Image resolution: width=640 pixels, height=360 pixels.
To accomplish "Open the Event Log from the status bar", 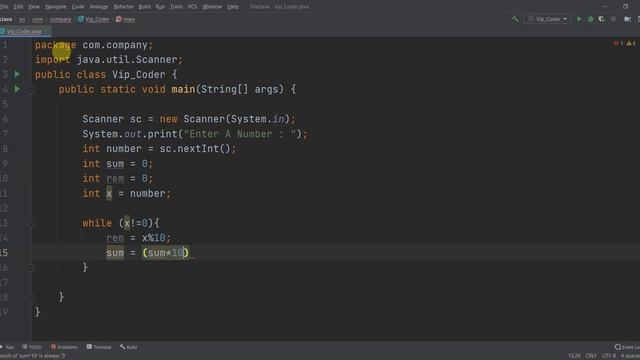I will click(x=627, y=347).
